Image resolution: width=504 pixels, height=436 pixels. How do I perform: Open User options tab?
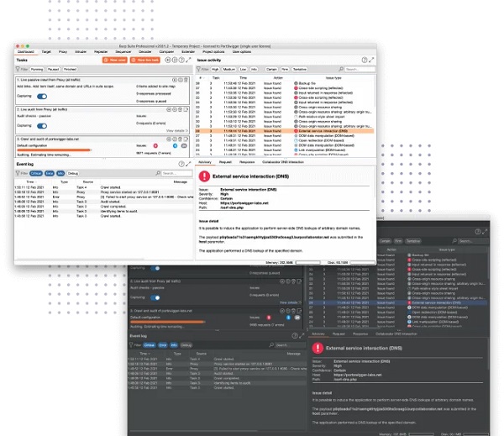[242, 52]
